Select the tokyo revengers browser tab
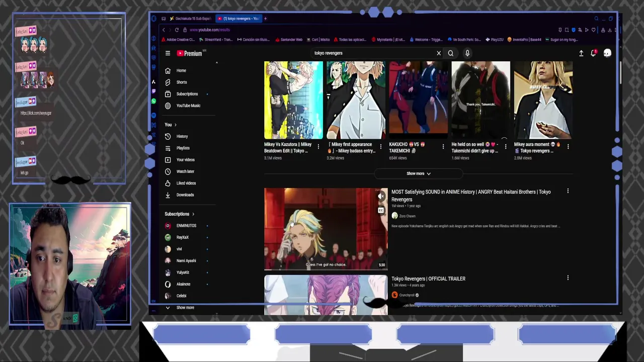This screenshot has width=644, height=362. [239, 19]
